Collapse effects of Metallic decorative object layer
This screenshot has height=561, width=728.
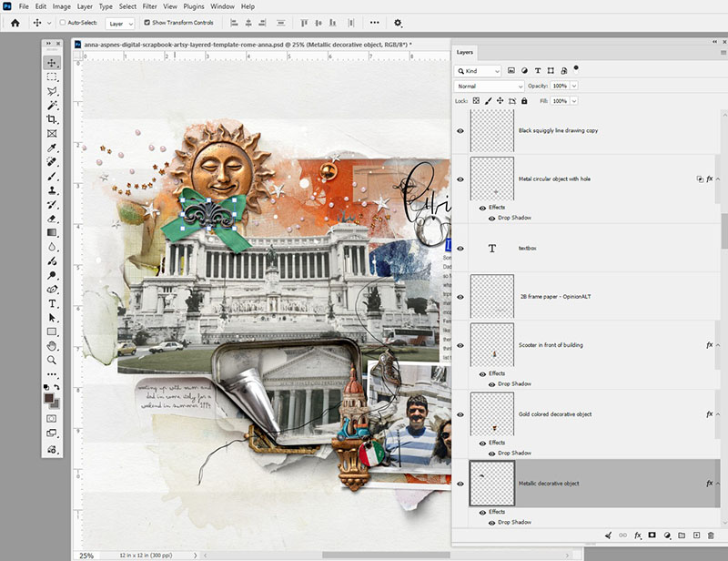click(x=718, y=484)
